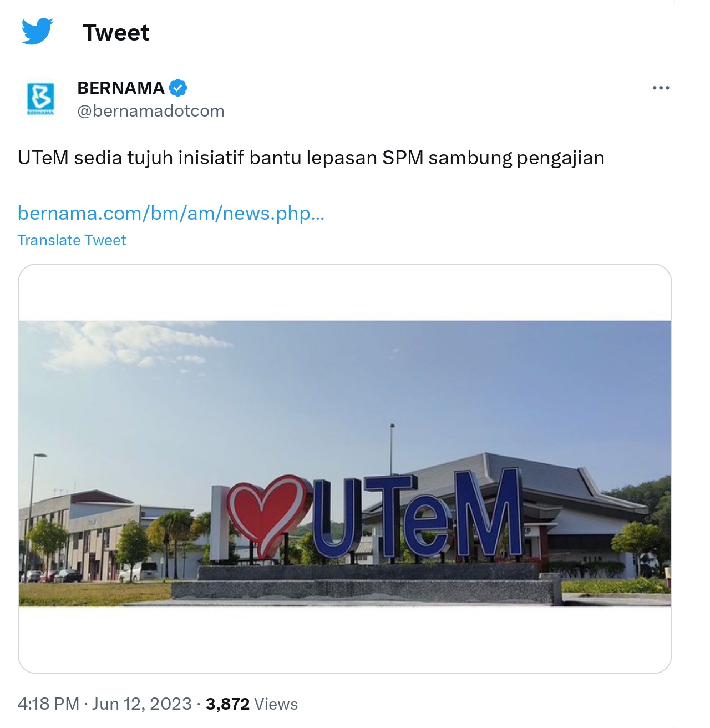Screen dimensions: 710x728
Task: Click the blue verified badge beside BERNAMA
Action: 178,88
